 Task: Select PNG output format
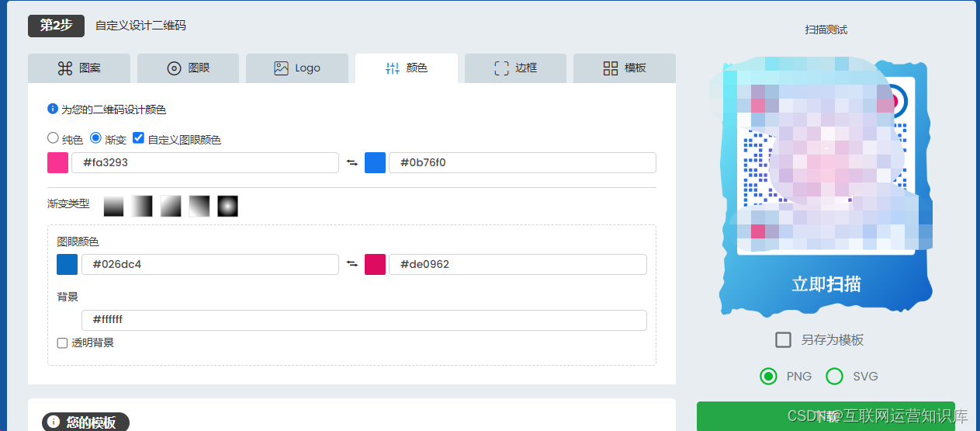[x=768, y=377]
